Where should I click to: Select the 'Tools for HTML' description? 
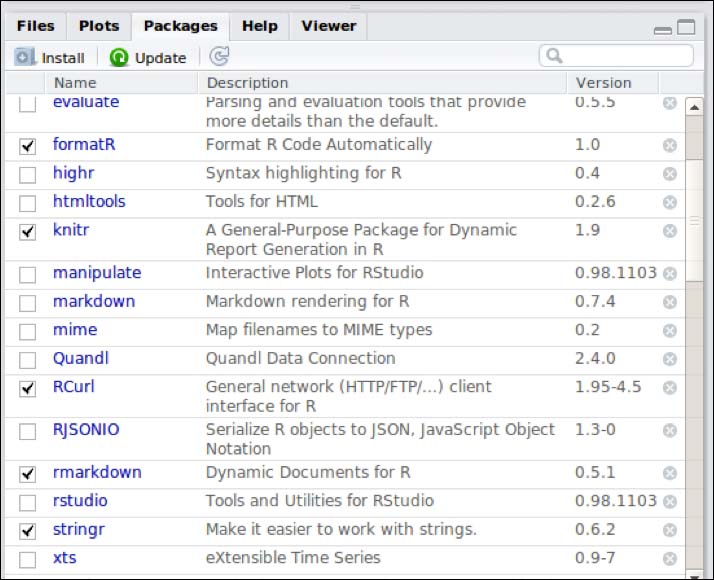(x=262, y=201)
